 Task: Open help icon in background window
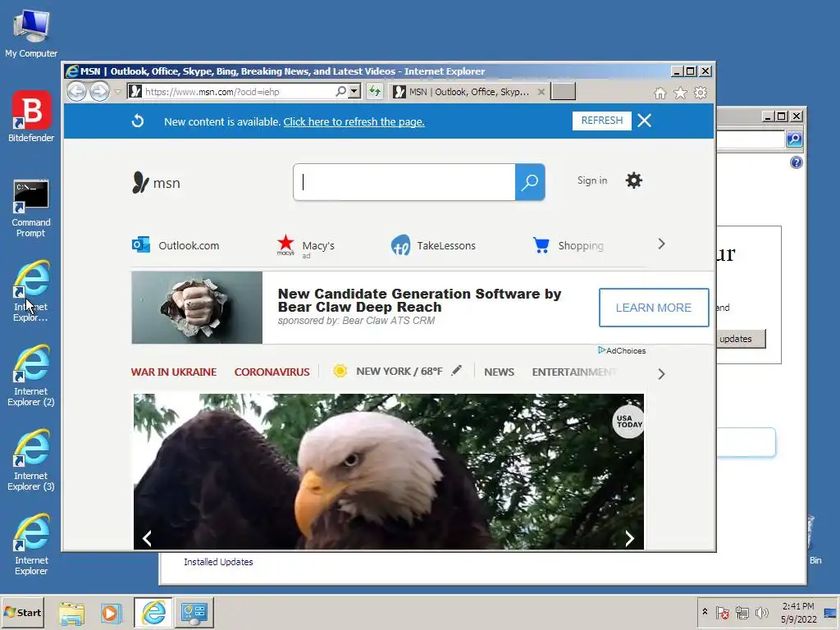coord(796,162)
